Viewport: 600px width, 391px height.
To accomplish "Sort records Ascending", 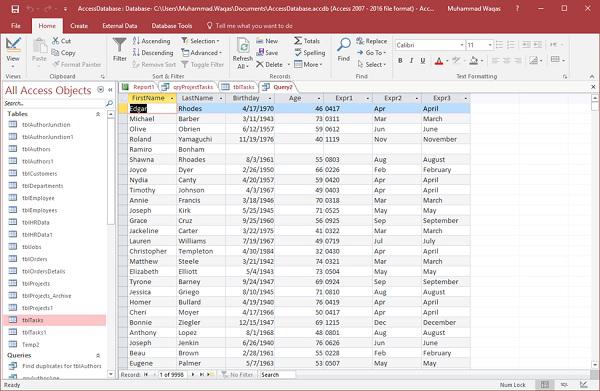I will (152, 41).
